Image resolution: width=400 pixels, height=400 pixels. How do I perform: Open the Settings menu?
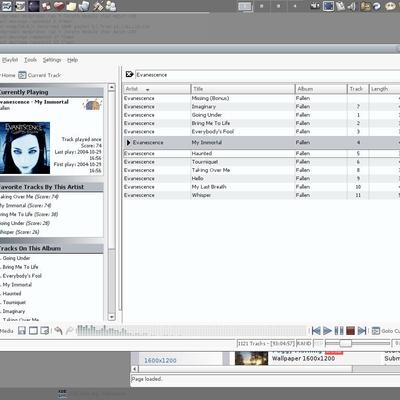(52, 60)
